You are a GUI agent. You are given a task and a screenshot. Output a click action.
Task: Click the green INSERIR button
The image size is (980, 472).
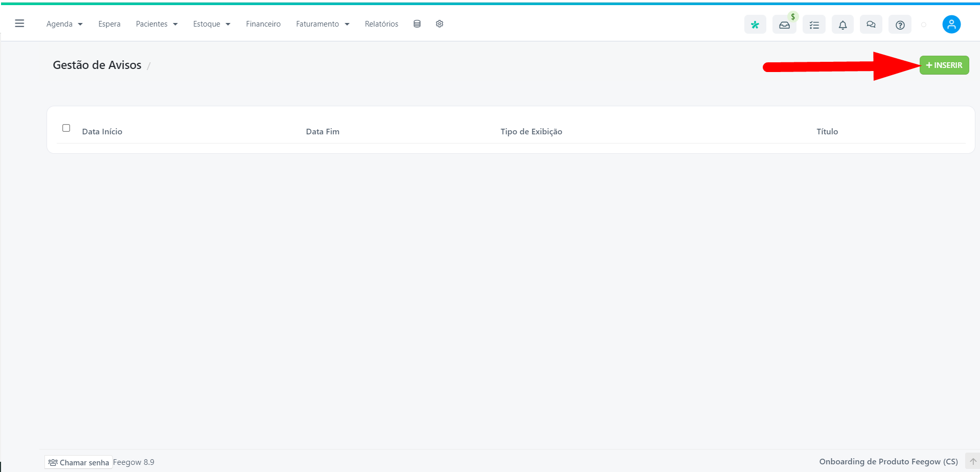click(x=944, y=65)
